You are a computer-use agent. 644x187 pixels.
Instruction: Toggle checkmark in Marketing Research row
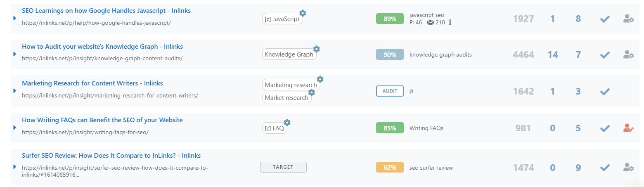pos(605,91)
